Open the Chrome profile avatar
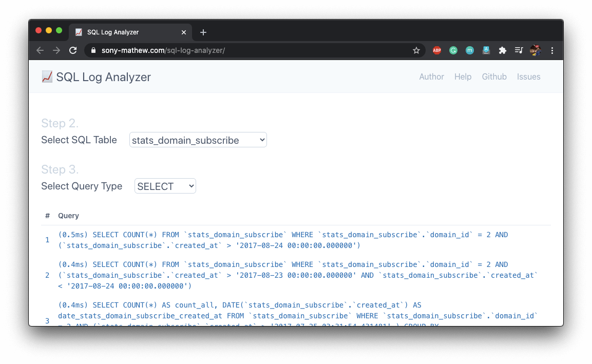 535,50
